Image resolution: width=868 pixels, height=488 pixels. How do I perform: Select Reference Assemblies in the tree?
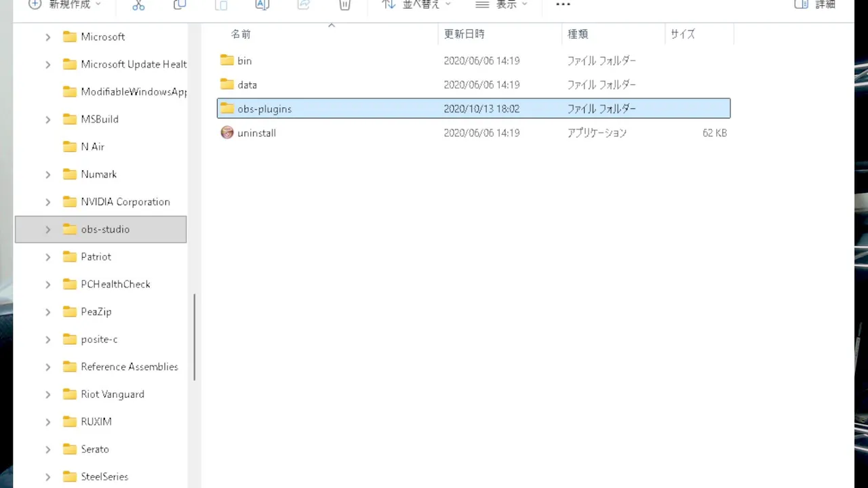[130, 367]
